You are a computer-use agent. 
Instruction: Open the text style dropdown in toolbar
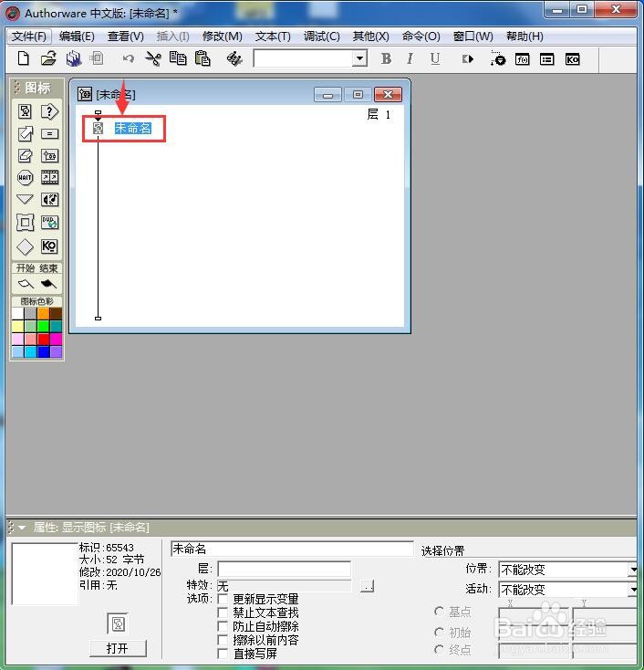click(x=359, y=58)
